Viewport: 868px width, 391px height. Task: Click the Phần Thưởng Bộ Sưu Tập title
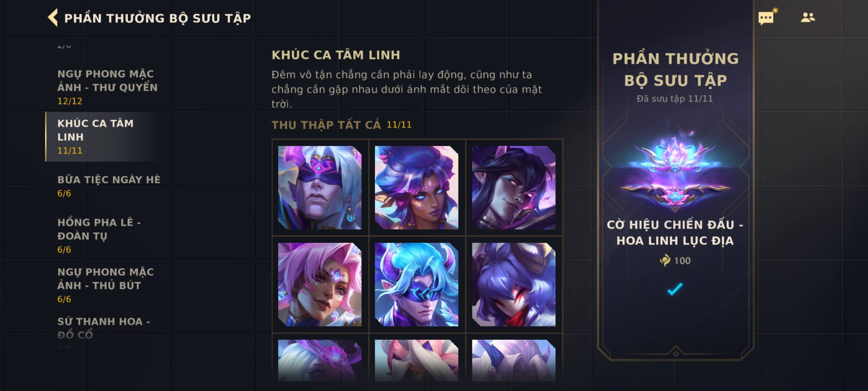(x=157, y=18)
